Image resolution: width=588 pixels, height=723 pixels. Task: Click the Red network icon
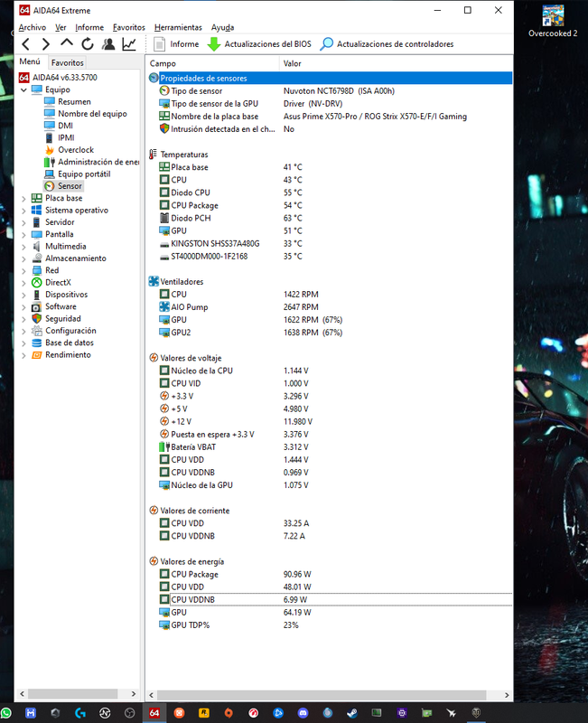(x=37, y=270)
